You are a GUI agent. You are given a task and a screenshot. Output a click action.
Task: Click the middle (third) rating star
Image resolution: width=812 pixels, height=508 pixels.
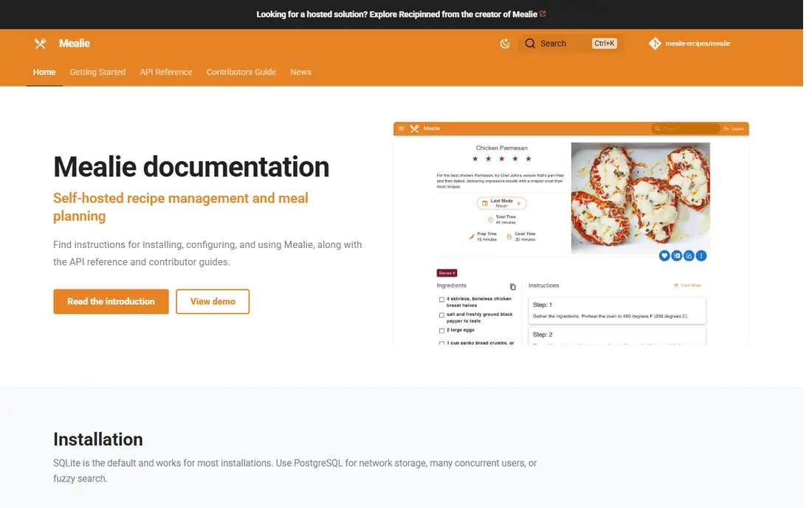coord(502,159)
